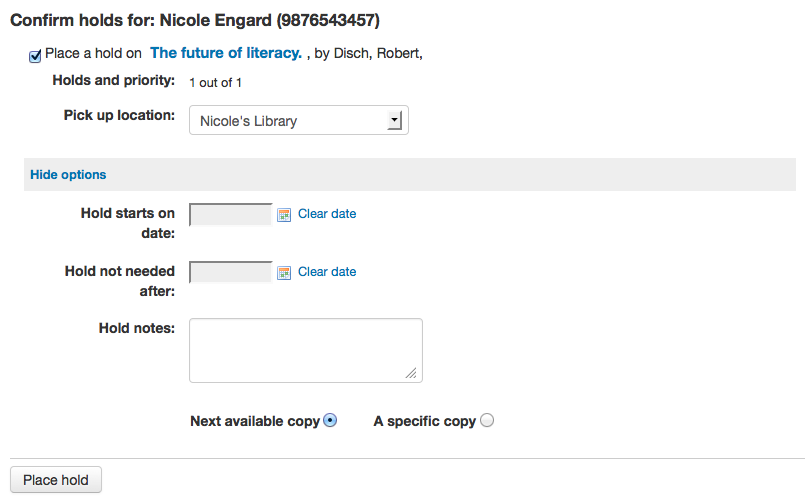Click the Next available copy label
The height and width of the screenshot is (502, 805).
255,421
